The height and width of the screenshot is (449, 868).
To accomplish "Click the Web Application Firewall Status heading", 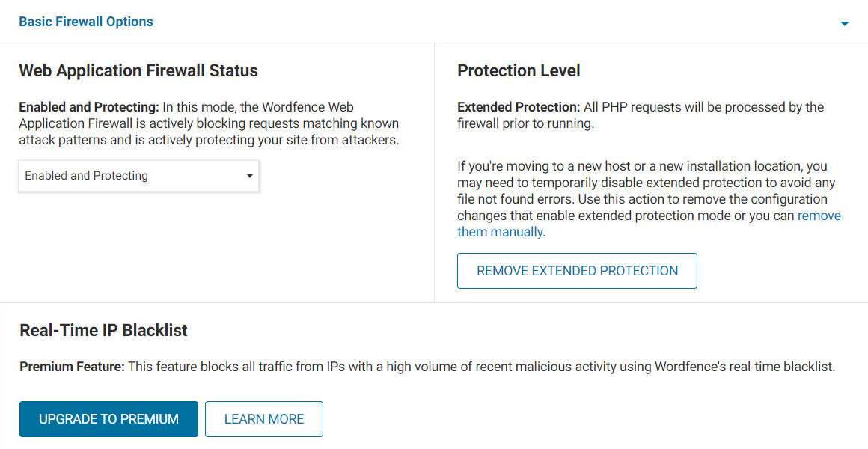I will tap(138, 71).
